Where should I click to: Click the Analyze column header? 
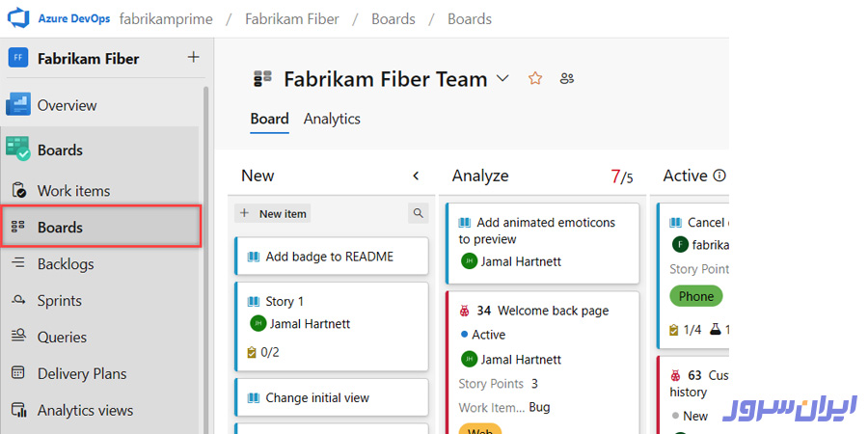(480, 176)
